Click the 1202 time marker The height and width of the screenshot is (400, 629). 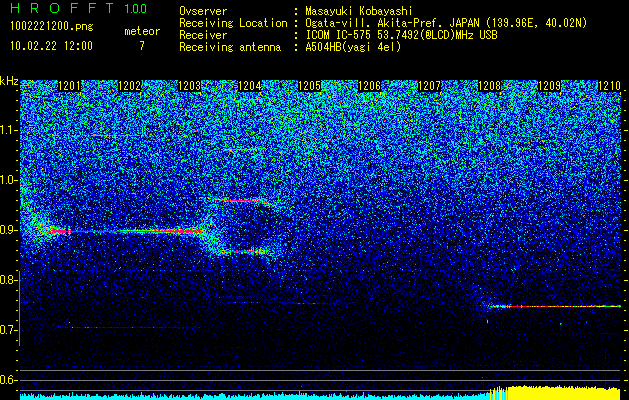point(130,86)
